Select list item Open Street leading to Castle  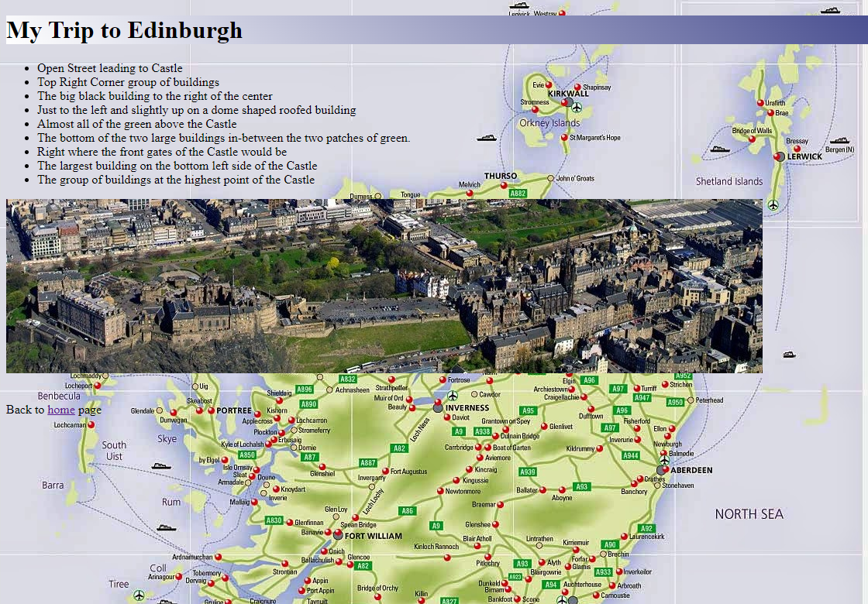click(x=109, y=68)
